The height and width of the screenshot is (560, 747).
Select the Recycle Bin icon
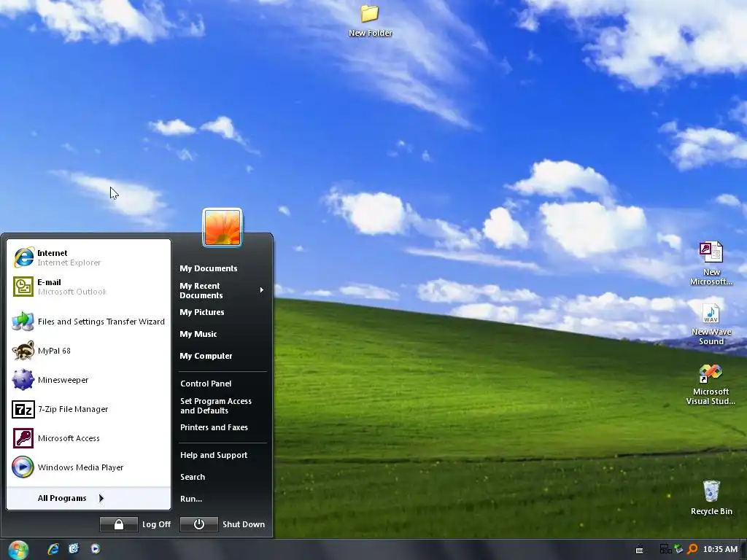[711, 498]
